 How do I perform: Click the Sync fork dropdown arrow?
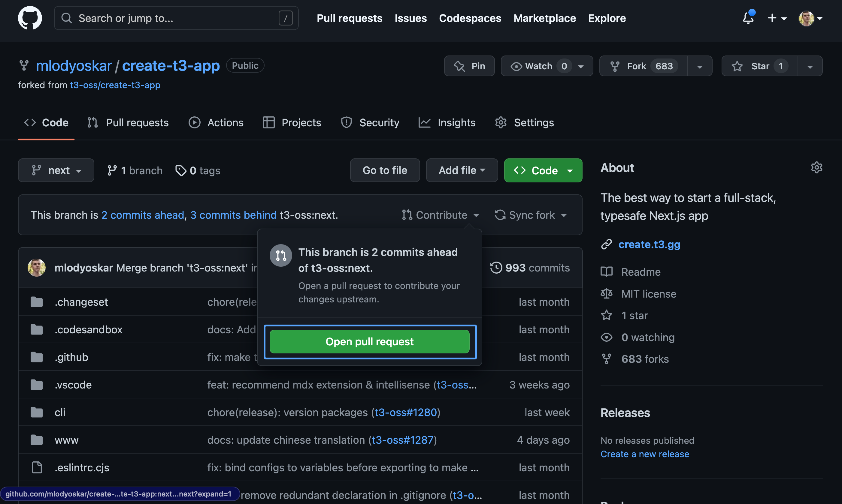coord(563,215)
